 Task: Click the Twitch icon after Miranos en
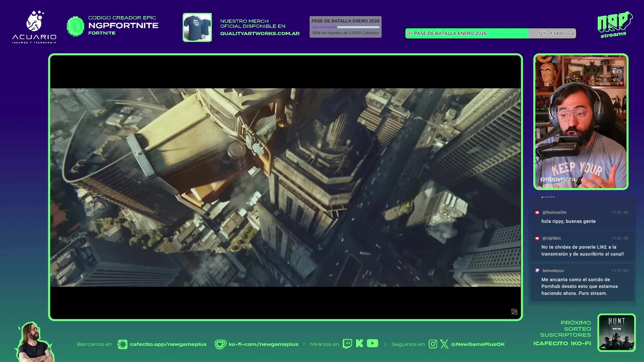[347, 344]
